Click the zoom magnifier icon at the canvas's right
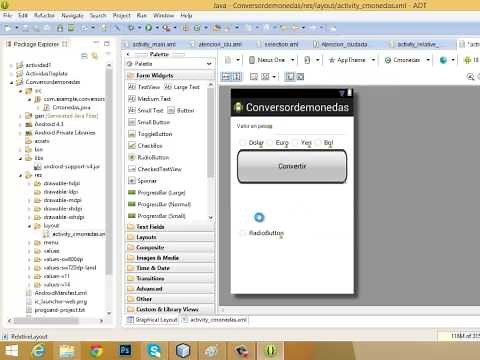Image resolution: width=480 pixels, height=360 pixels. point(470,77)
